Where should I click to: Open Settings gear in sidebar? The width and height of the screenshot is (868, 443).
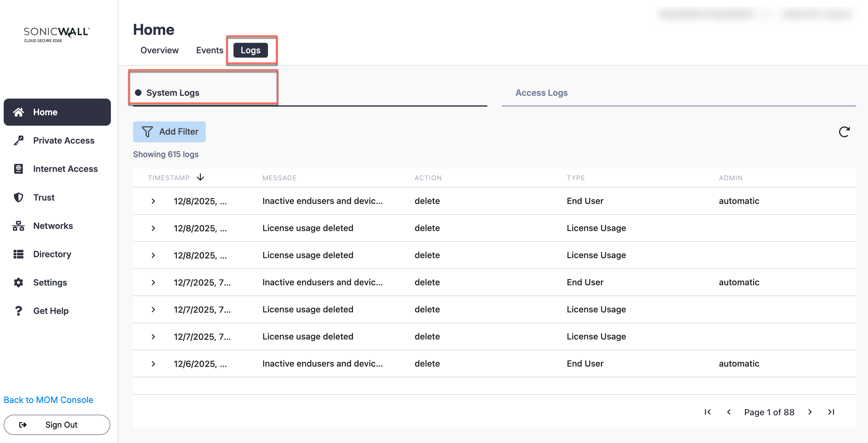(x=50, y=282)
